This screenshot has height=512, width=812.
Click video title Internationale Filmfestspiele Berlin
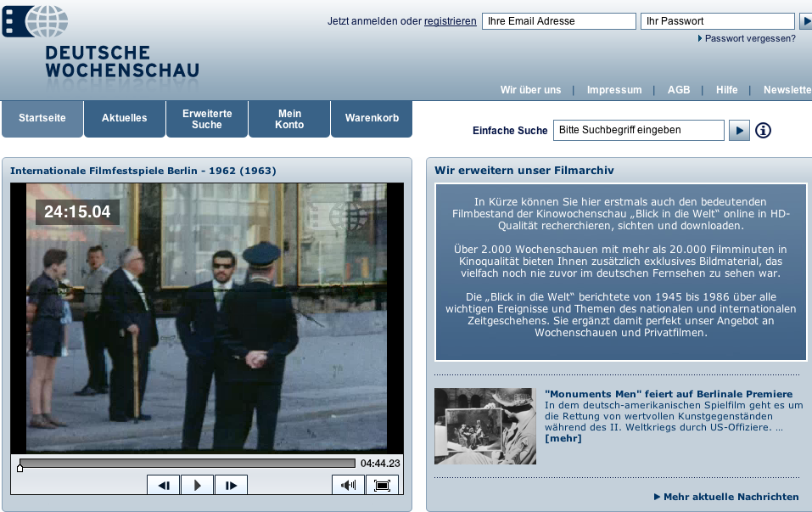[143, 171]
